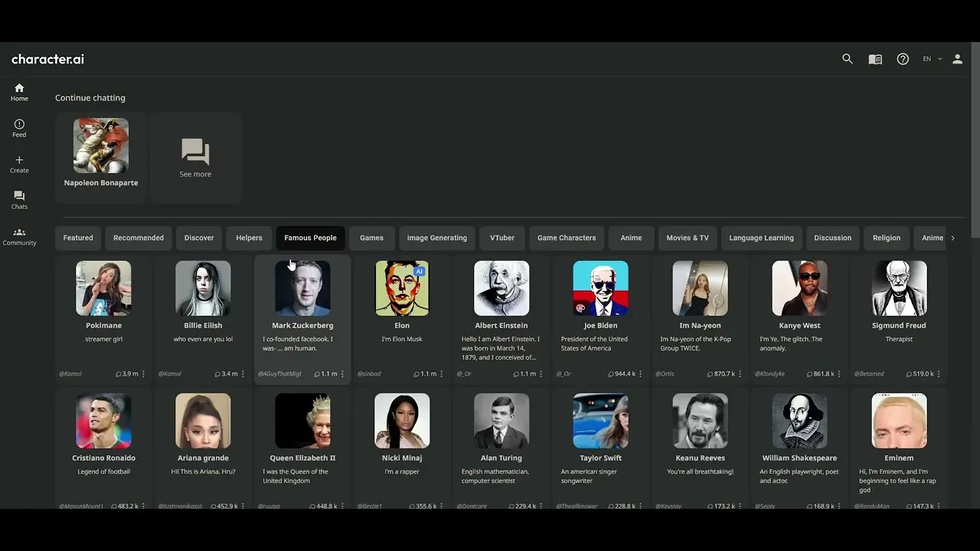Expand the EN language dropdown
The height and width of the screenshot is (551, 980).
(x=932, y=59)
